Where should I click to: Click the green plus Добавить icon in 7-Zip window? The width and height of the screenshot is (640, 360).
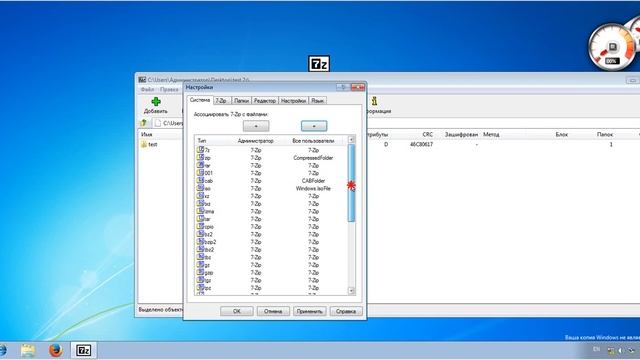(156, 102)
